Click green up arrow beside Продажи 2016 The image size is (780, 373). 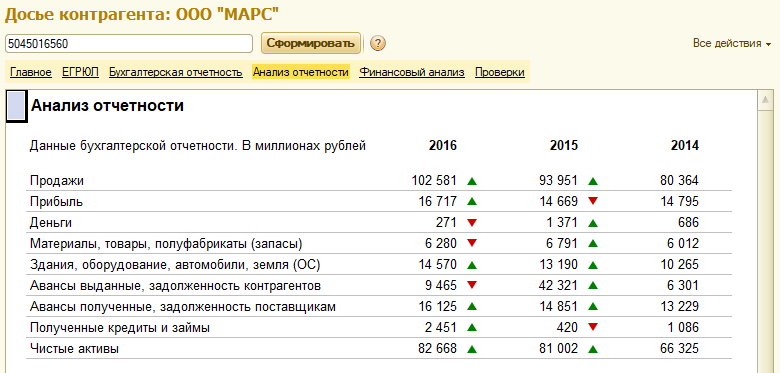point(472,182)
